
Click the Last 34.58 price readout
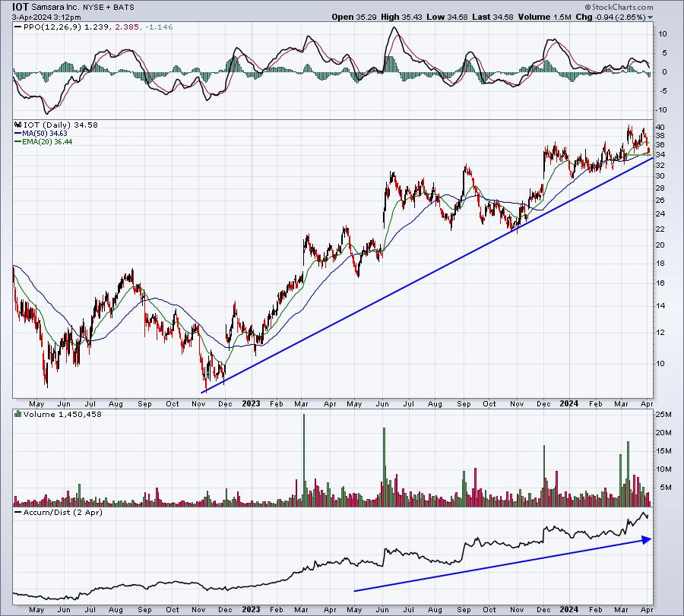492,17
